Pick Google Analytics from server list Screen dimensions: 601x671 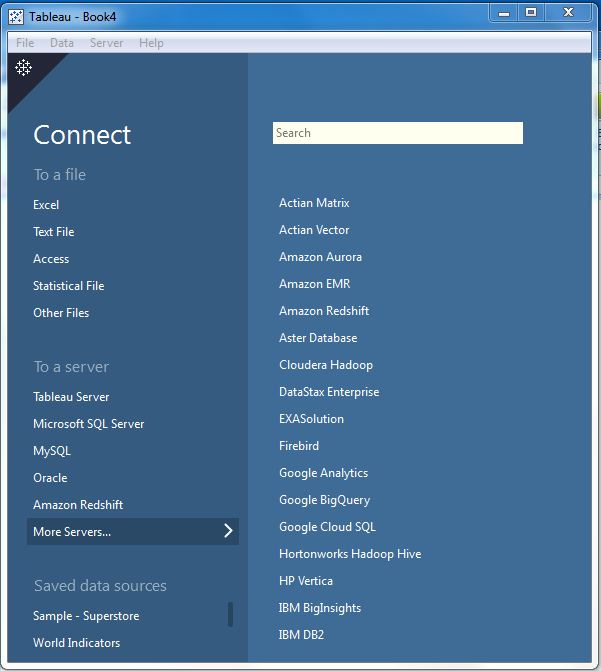[323, 473]
